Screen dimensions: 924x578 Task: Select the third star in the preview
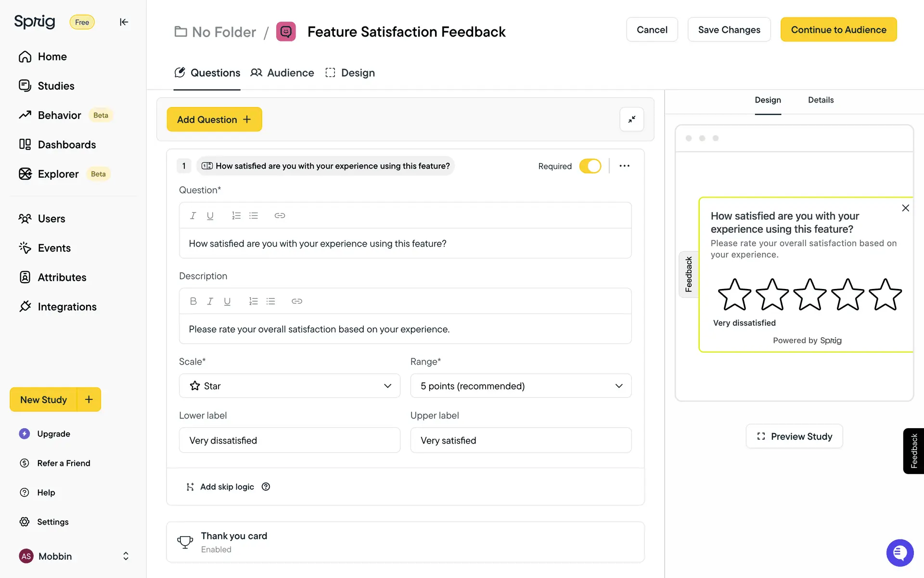pos(809,294)
